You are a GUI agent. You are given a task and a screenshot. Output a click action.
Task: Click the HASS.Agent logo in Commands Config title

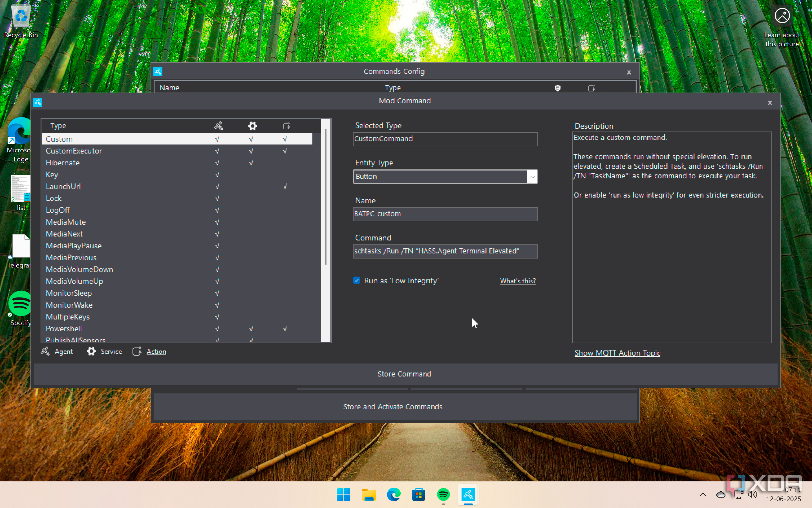pos(158,72)
